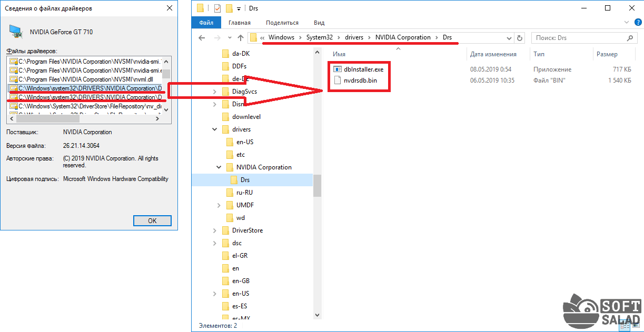This screenshot has height=332, width=644.
Task: Collapse the NVIDIA Corporation tree node
Action: (219, 167)
